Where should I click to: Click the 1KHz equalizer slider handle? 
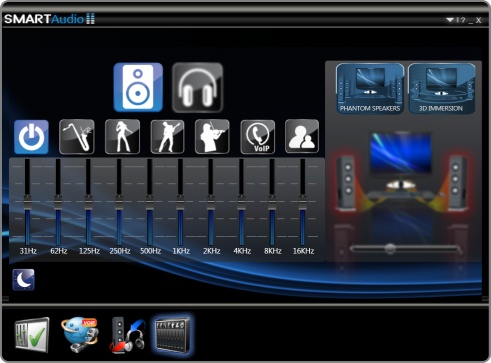tap(180, 203)
